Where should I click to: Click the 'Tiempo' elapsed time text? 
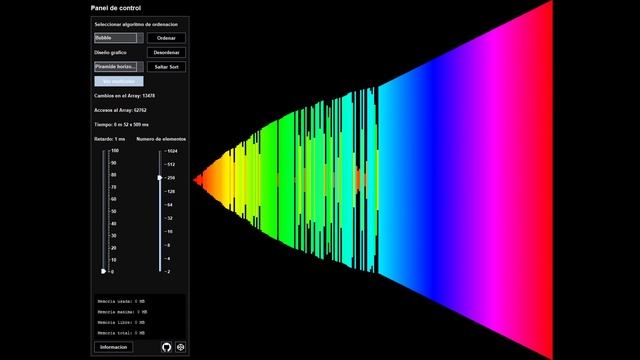point(121,124)
